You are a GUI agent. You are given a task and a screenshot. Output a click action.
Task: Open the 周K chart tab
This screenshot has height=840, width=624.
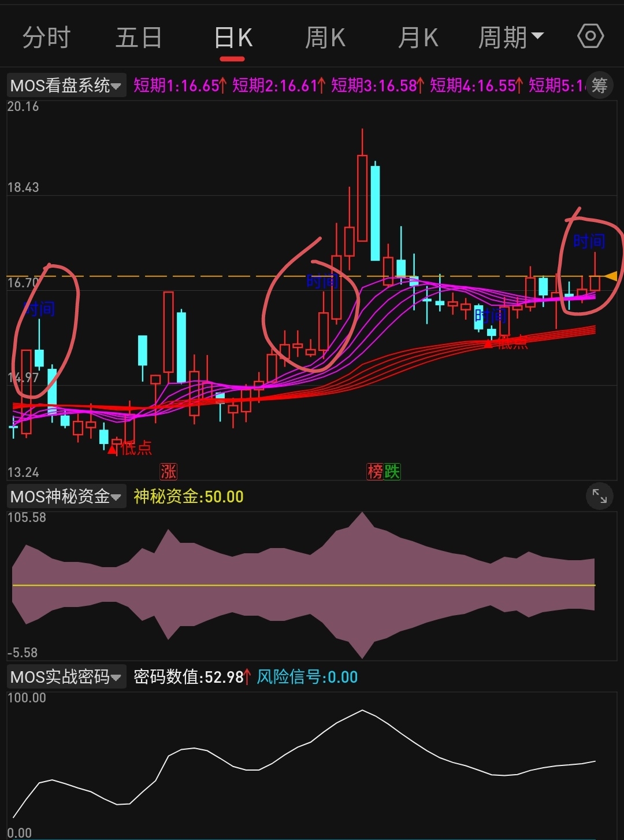pos(325,38)
